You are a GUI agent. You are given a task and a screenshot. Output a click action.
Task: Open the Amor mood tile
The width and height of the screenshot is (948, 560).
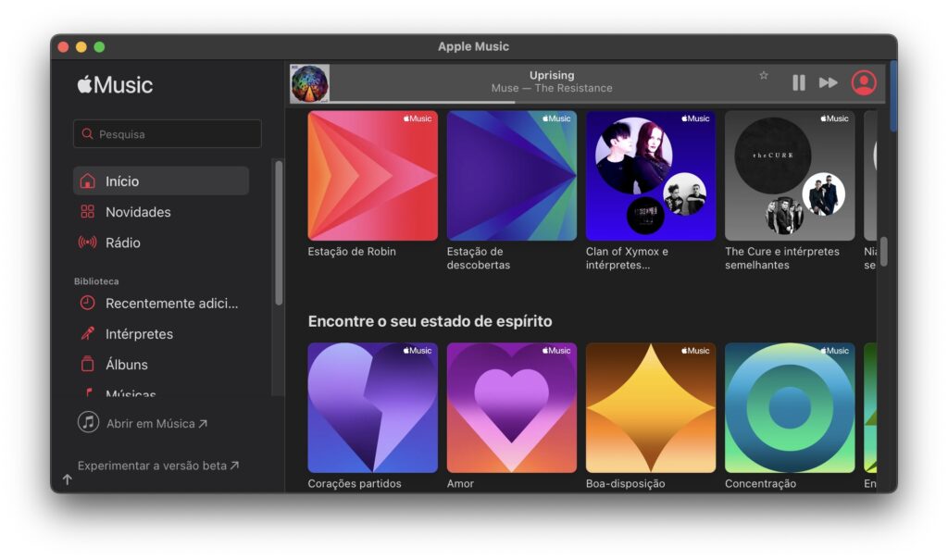pos(511,407)
